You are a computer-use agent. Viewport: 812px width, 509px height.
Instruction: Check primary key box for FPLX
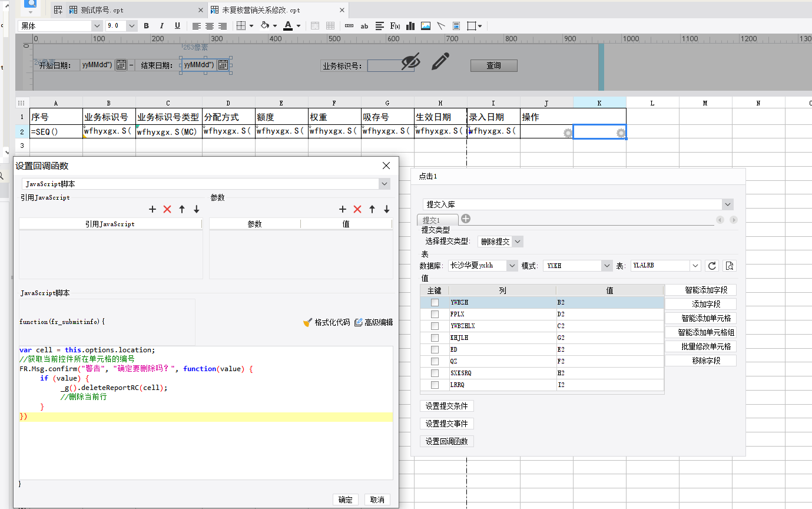pos(435,314)
